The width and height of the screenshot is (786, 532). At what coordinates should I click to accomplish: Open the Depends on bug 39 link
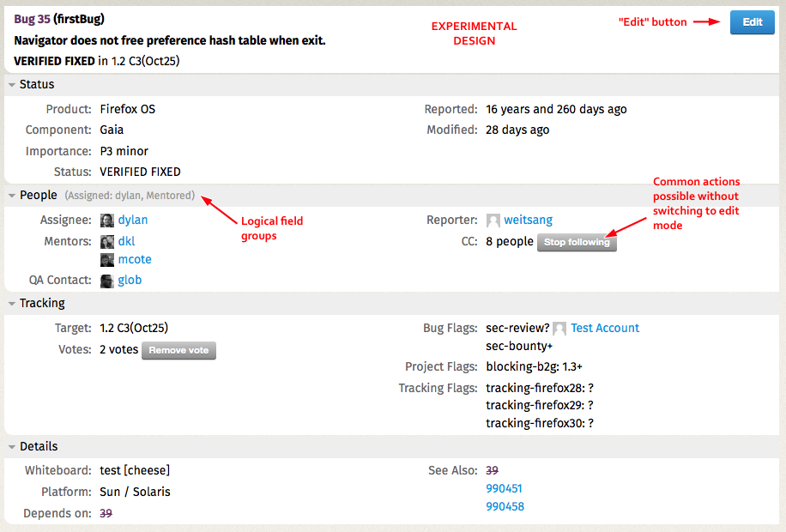tap(106, 513)
